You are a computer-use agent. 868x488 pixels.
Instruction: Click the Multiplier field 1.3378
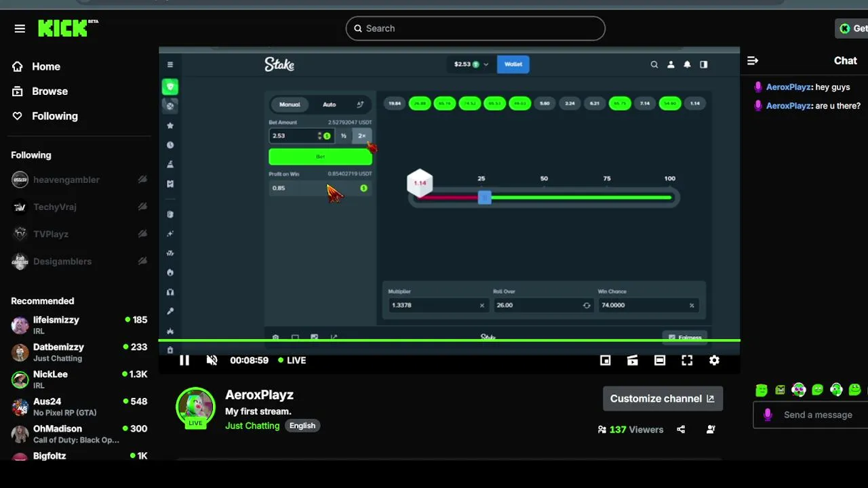coord(437,305)
